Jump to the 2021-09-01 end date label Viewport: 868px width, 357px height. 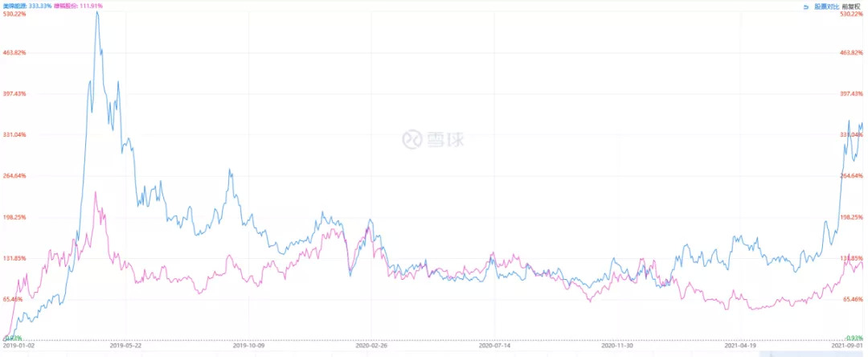click(x=846, y=346)
